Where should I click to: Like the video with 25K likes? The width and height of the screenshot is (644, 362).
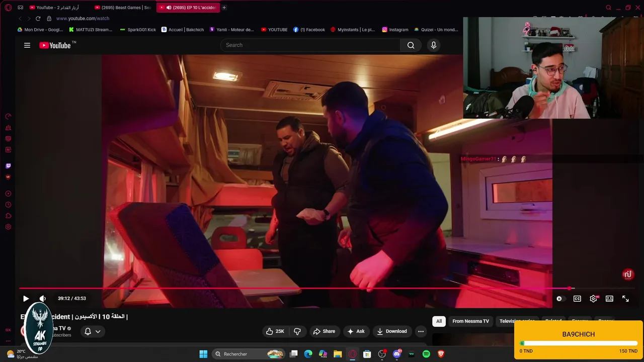[x=275, y=331]
